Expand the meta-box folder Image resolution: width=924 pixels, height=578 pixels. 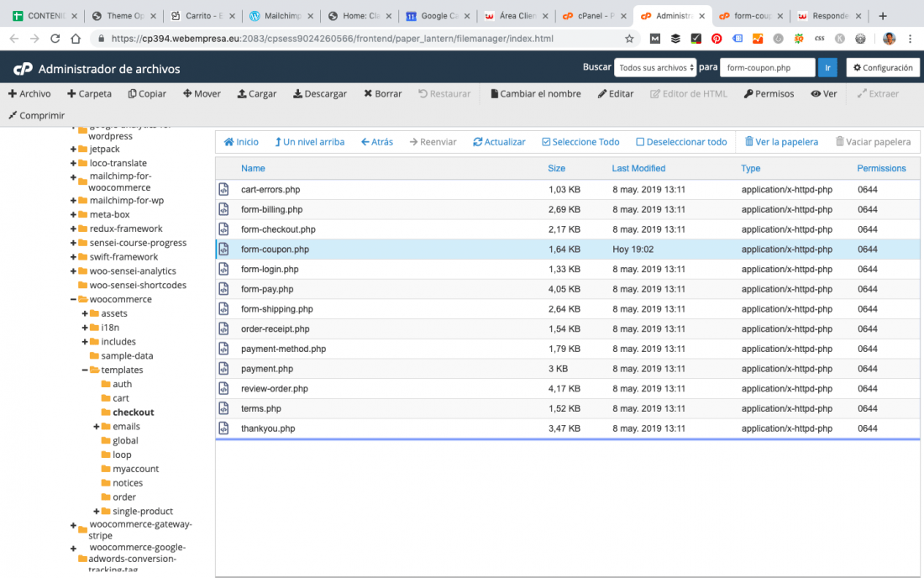pyautogui.click(x=73, y=214)
